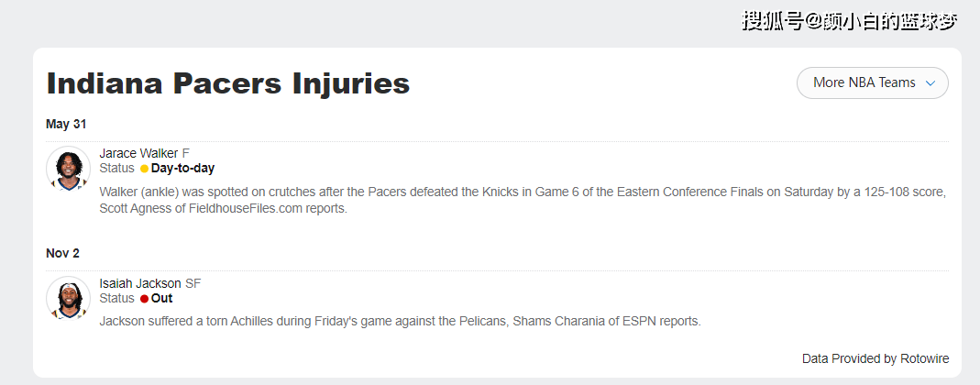
Task: Click Jarace Walker's player headshot
Action: [x=68, y=169]
